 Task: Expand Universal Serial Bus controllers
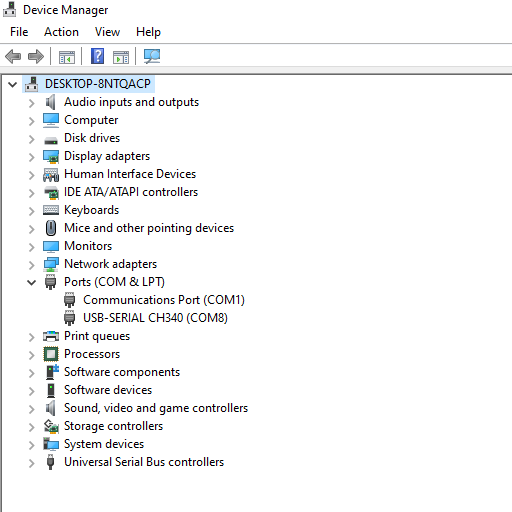click(x=31, y=463)
